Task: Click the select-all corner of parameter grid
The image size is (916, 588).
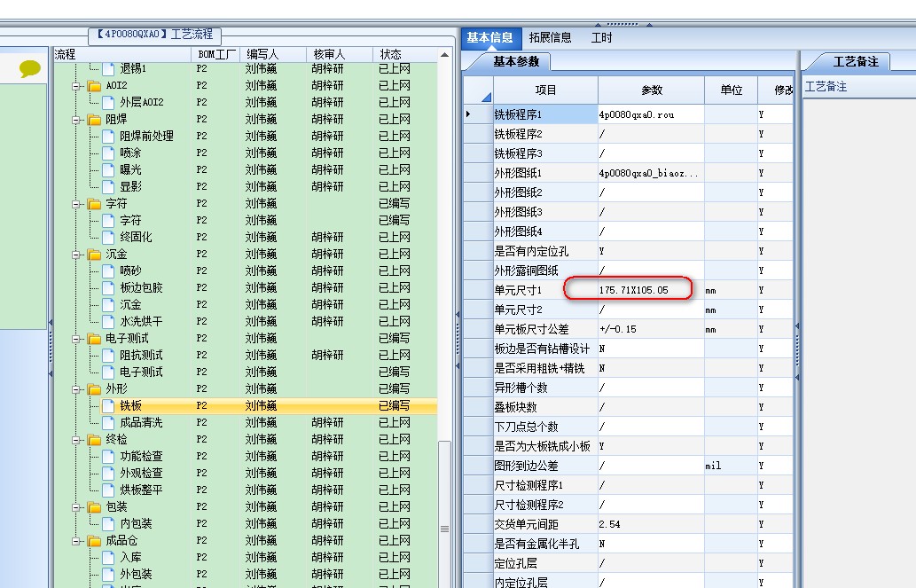Action: 478,90
